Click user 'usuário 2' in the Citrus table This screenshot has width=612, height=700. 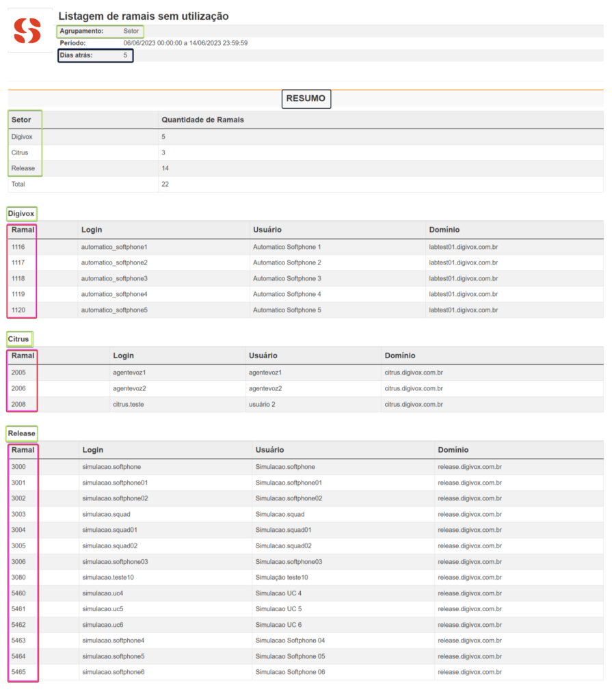(262, 405)
